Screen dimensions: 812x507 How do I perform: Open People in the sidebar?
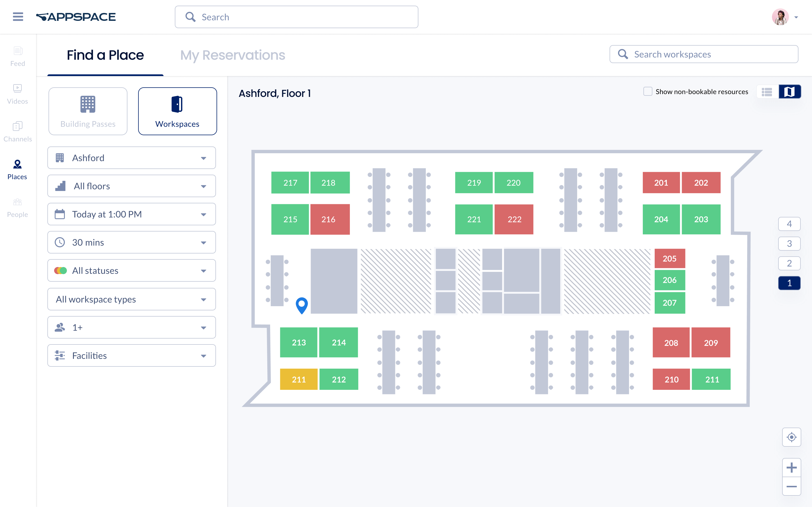[x=17, y=208]
